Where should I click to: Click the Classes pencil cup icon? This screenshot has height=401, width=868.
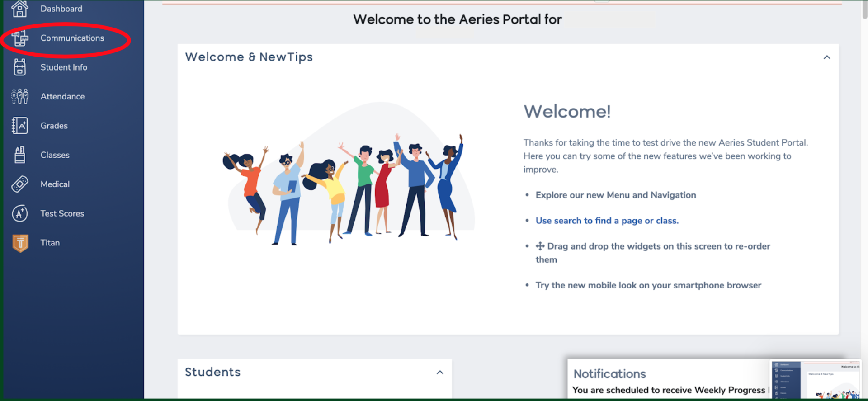pos(20,155)
